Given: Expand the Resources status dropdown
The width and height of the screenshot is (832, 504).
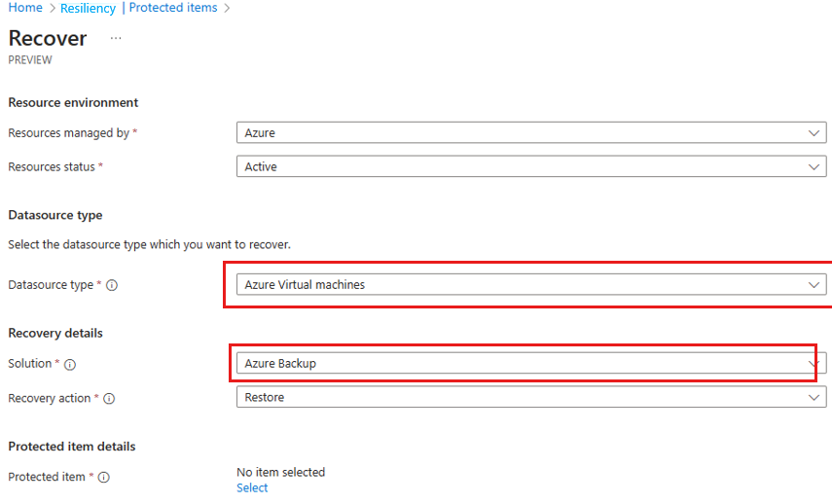Looking at the screenshot, I should click(x=531, y=166).
